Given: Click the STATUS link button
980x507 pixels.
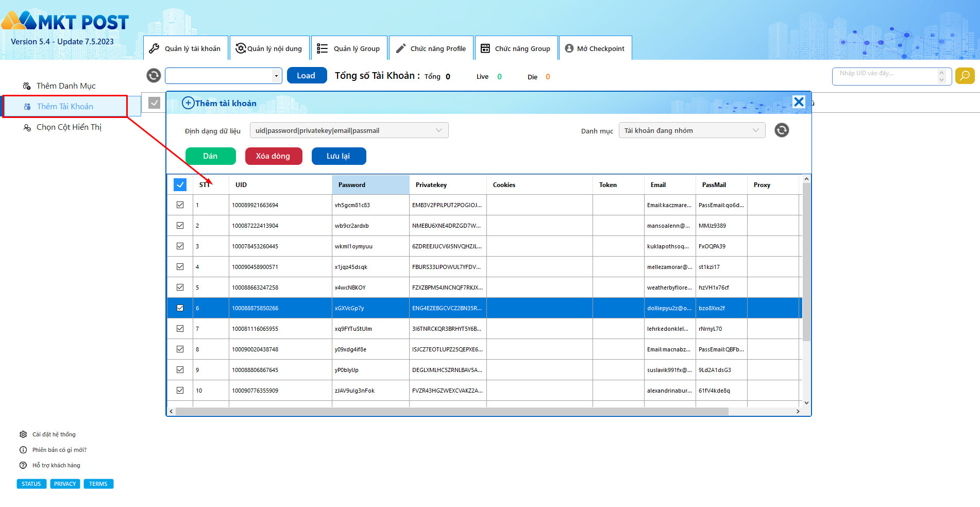Looking at the screenshot, I should [31, 484].
